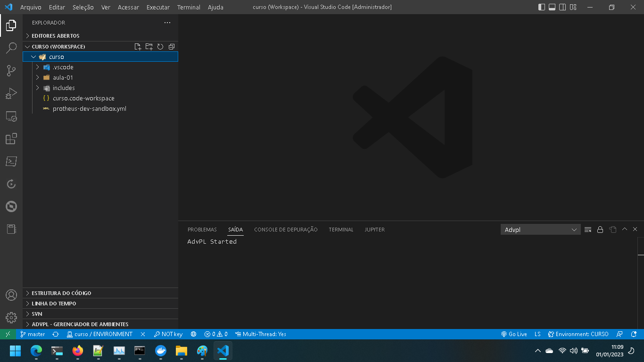This screenshot has height=362, width=644.
Task: Open the Extensions view
Action: (11, 139)
